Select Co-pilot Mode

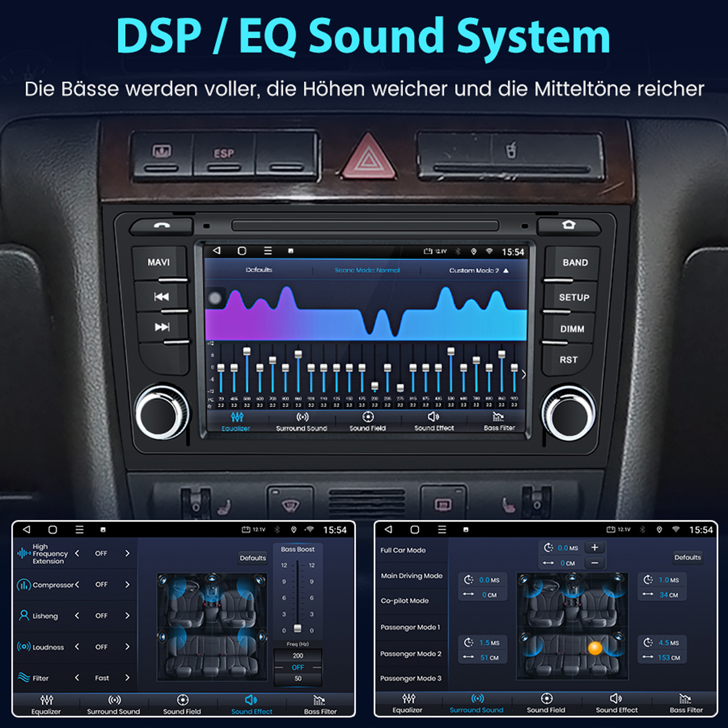(404, 601)
